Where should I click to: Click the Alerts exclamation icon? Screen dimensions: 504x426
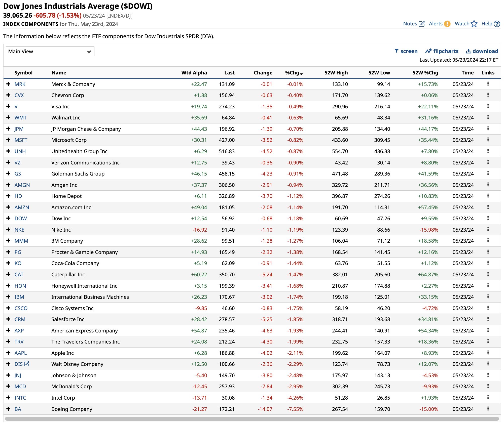(447, 24)
